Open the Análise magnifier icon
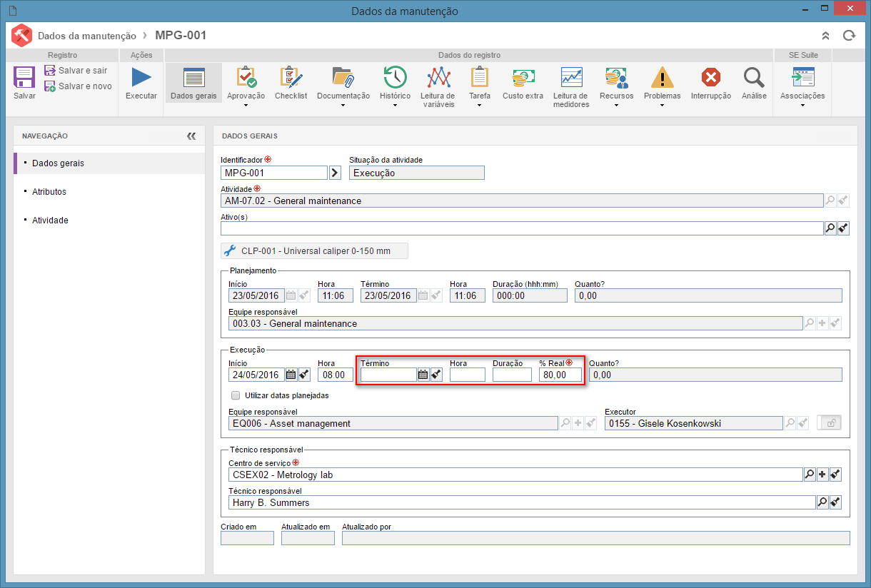Image resolution: width=871 pixels, height=588 pixels. coord(754,77)
